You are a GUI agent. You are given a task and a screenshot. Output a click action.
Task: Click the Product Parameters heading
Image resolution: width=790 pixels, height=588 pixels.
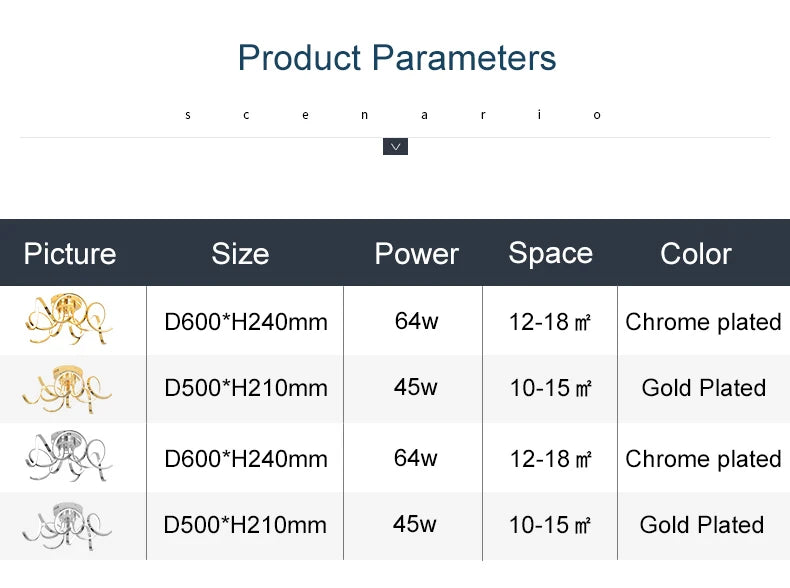tap(397, 58)
